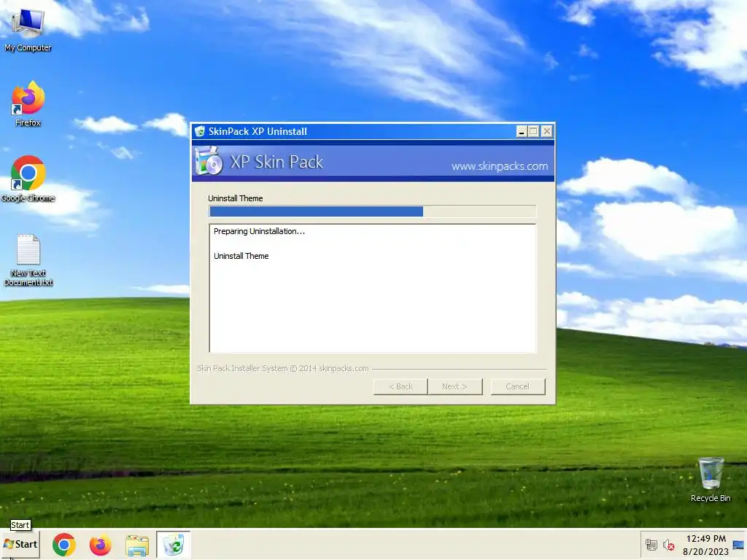Minimize the SkinPack XP Uninstall window
The image size is (747, 560).
[x=522, y=131]
